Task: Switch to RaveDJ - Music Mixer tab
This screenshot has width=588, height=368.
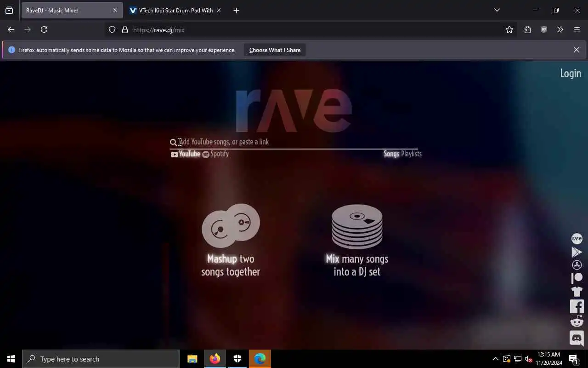Action: pyautogui.click(x=72, y=10)
